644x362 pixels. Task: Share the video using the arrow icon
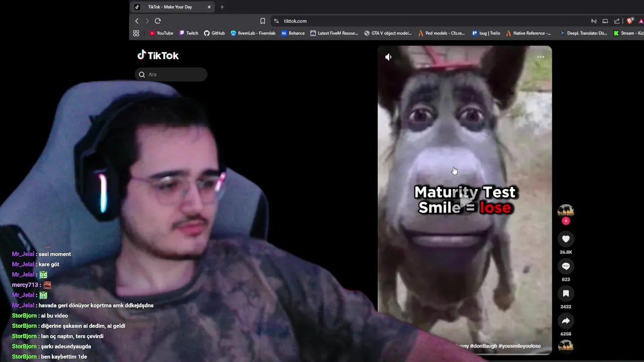[x=566, y=321]
